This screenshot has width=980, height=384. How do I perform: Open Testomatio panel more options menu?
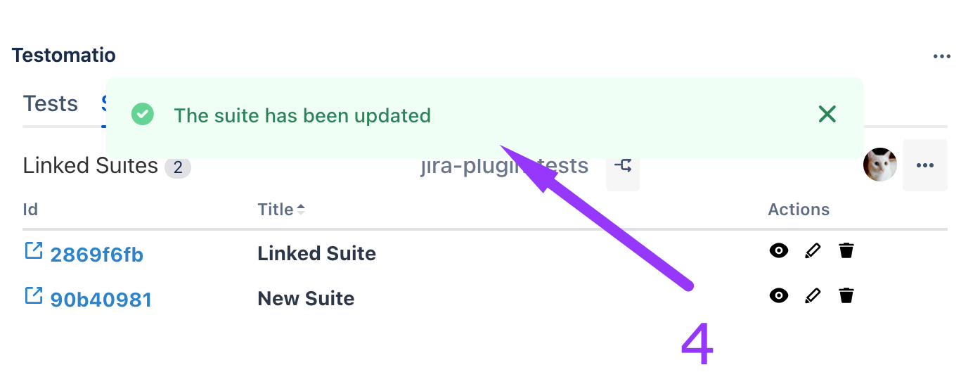click(x=941, y=56)
